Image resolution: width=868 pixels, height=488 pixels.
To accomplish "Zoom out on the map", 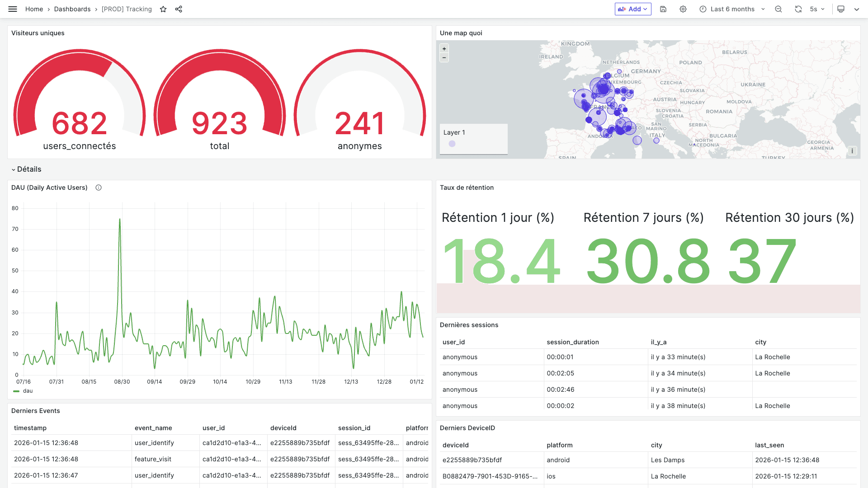I will click(x=444, y=57).
